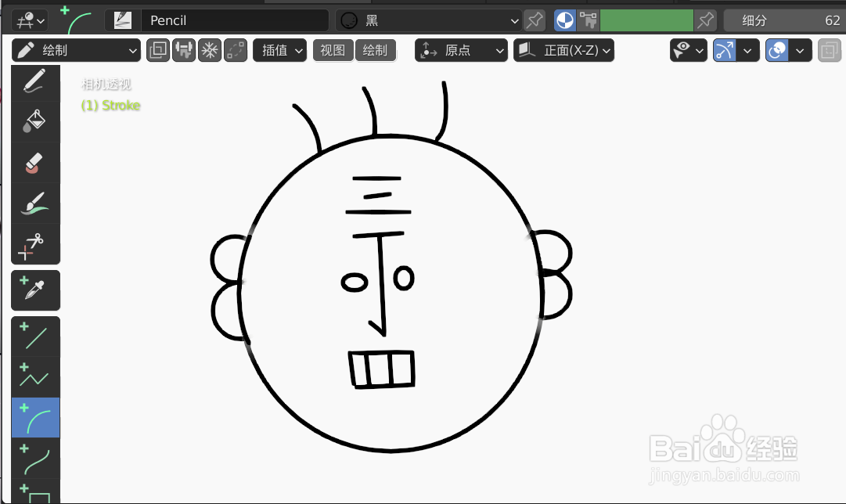Open the 绘制 mode selector
846x504 pixels.
coord(76,50)
